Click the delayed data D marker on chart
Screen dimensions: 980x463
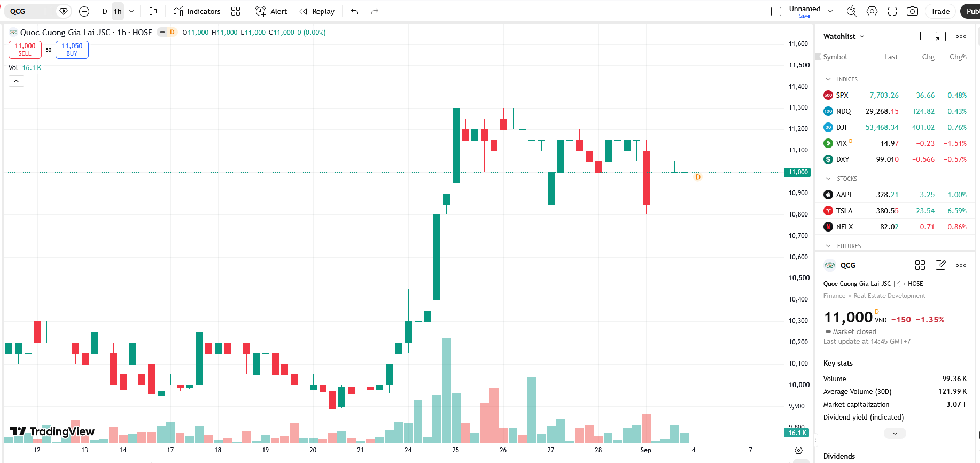click(x=698, y=177)
